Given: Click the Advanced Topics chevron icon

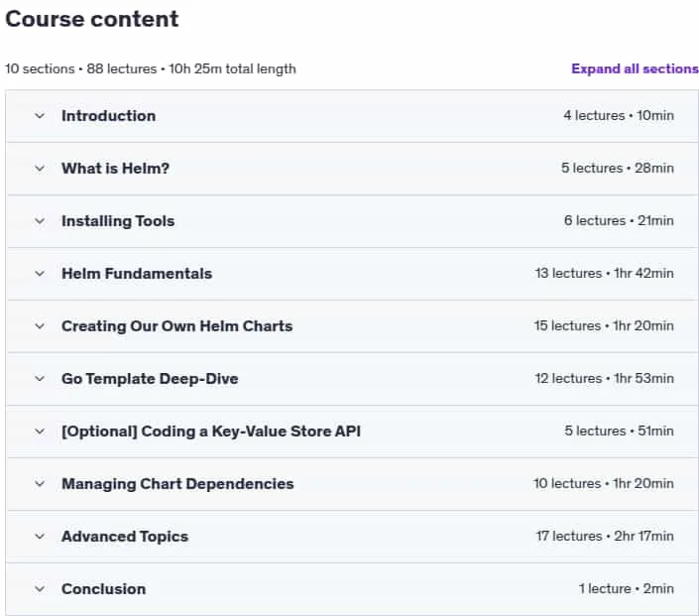Looking at the screenshot, I should click(40, 537).
